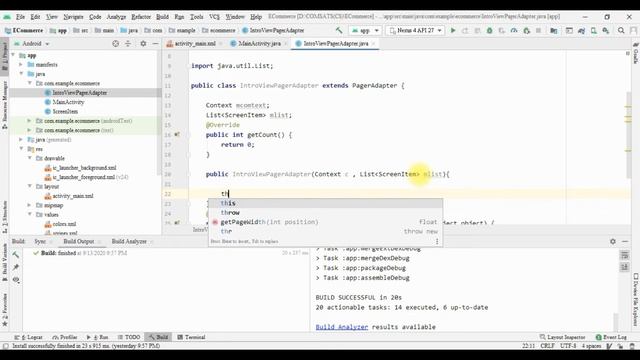Image resolution: width=640 pixels, height=360 pixels.
Task: Expand the mipmap folder
Action: [x=30, y=205]
